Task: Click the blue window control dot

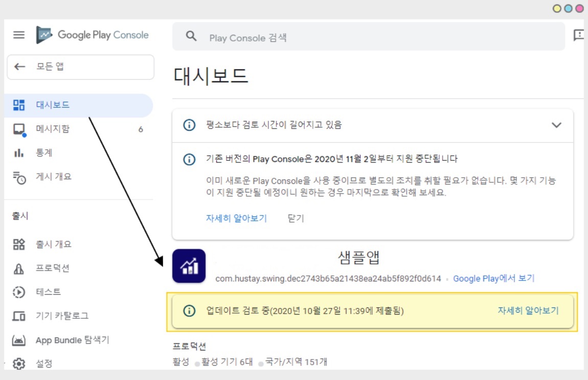Action: 568,9
